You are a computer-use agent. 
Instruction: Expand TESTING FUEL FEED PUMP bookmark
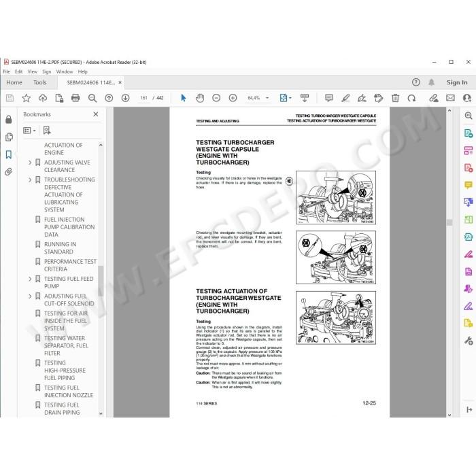click(x=30, y=279)
